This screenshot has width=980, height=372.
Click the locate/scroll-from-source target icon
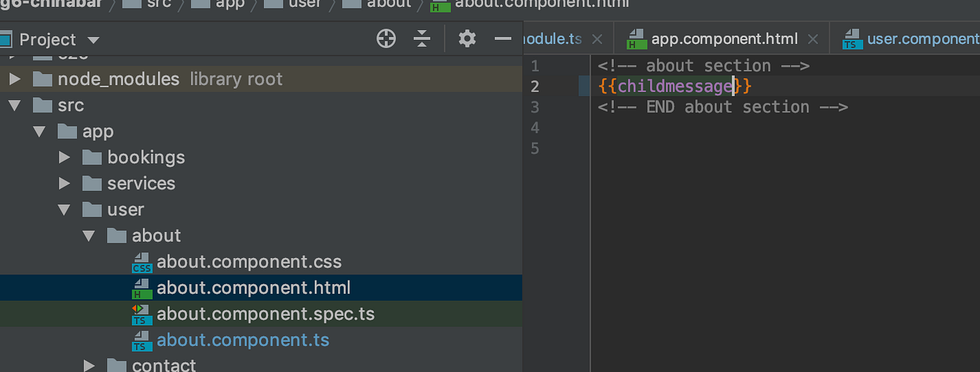pyautogui.click(x=386, y=39)
